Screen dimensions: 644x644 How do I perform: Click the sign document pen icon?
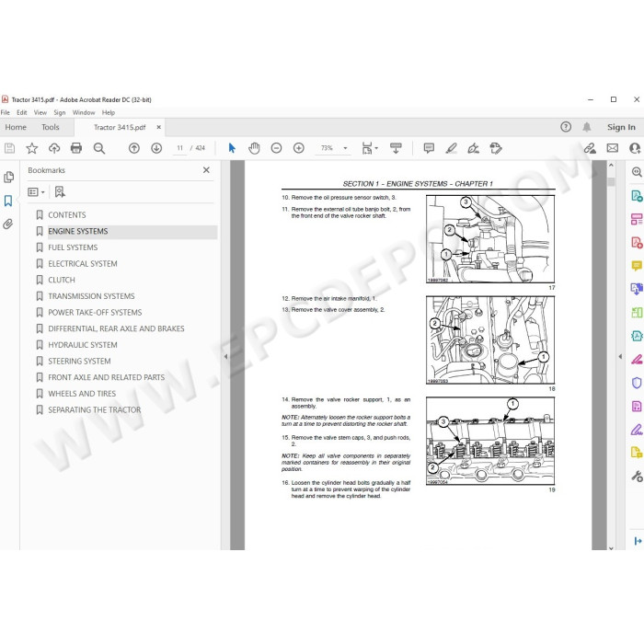pyautogui.click(x=474, y=148)
